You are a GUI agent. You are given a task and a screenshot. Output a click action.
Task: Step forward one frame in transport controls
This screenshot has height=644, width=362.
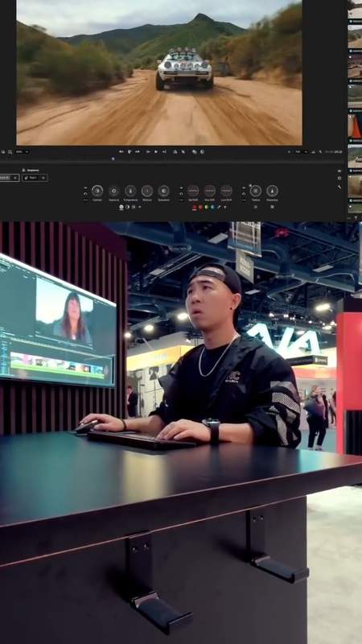[164, 151]
